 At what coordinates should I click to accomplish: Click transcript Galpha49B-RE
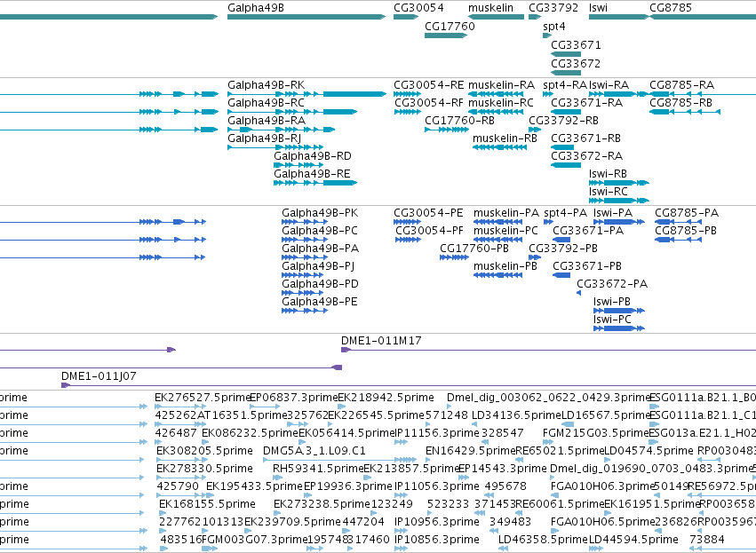pyautogui.click(x=312, y=174)
